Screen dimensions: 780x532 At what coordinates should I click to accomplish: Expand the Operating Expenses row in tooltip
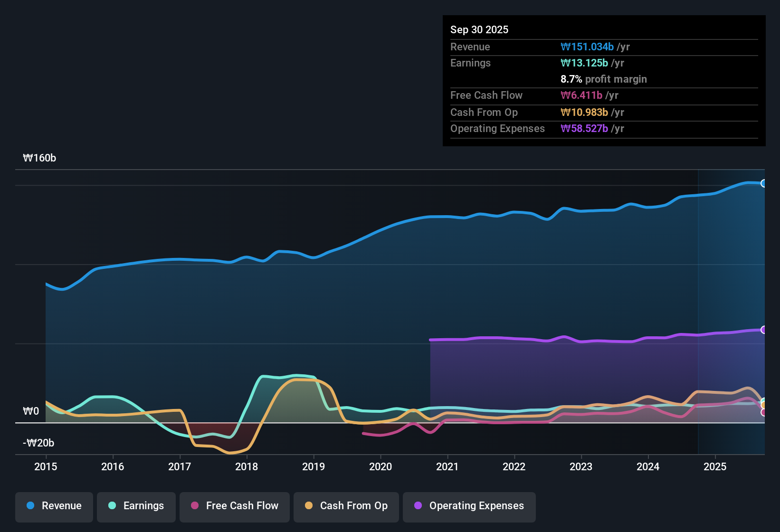497,128
